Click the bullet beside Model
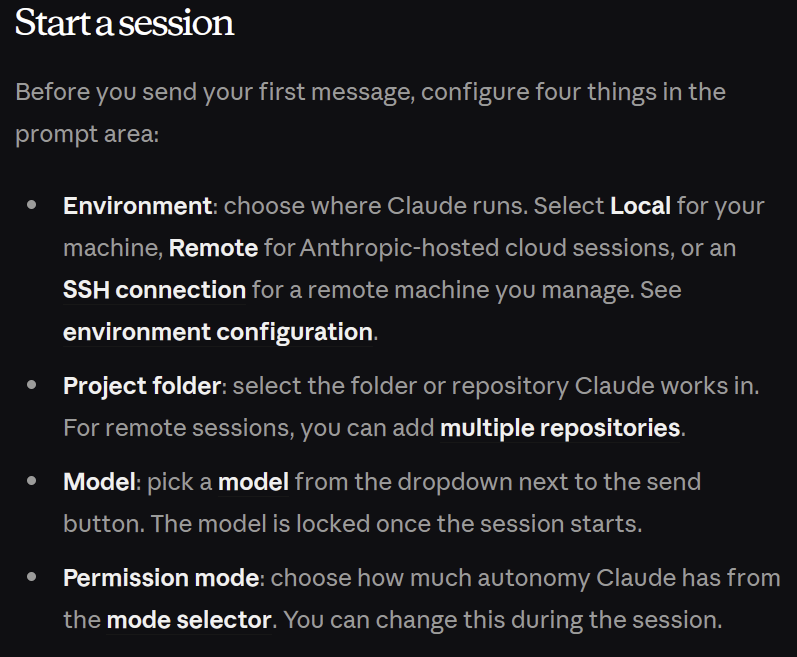 click(x=33, y=481)
